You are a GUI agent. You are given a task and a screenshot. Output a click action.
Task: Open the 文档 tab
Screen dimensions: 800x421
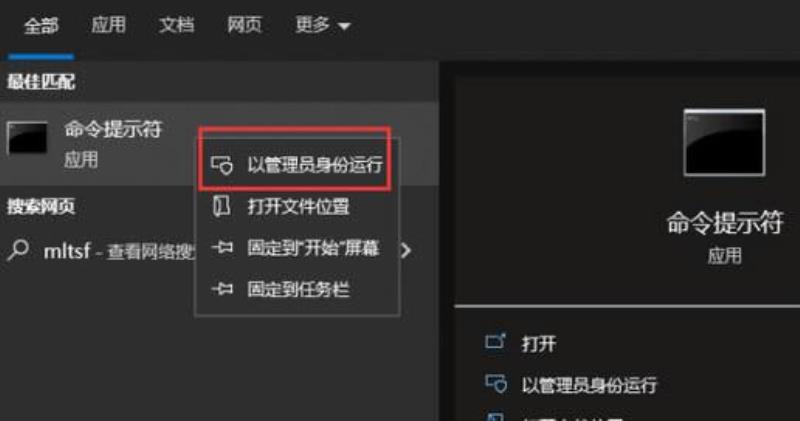click(177, 24)
